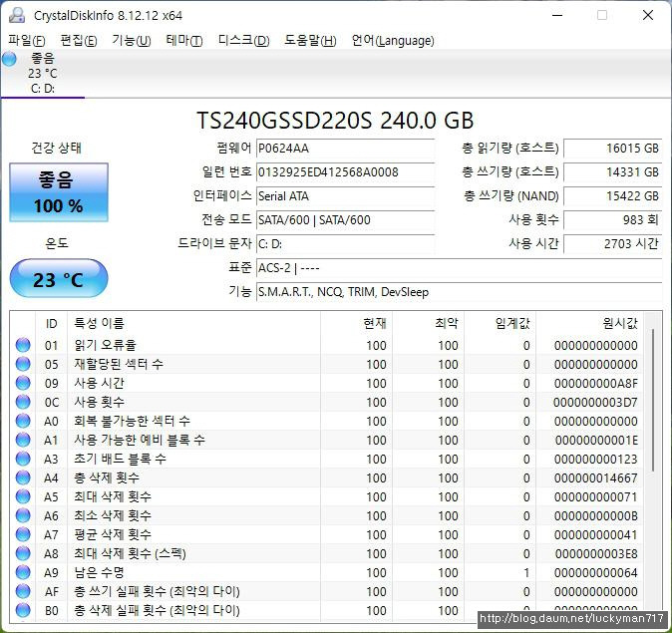
Task: Click raw value 00000000A8F in the 사용 시간 row
Action: tap(595, 383)
